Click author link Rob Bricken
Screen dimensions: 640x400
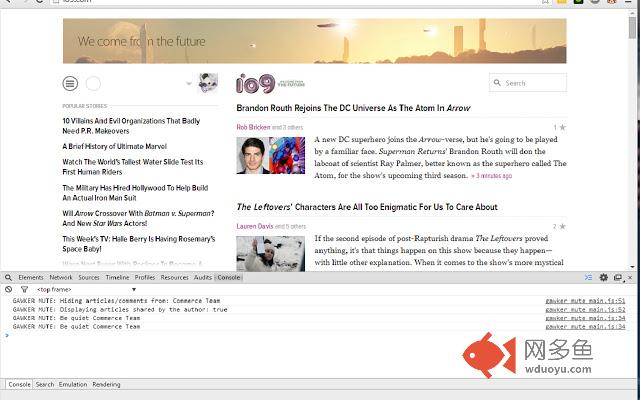(x=252, y=127)
